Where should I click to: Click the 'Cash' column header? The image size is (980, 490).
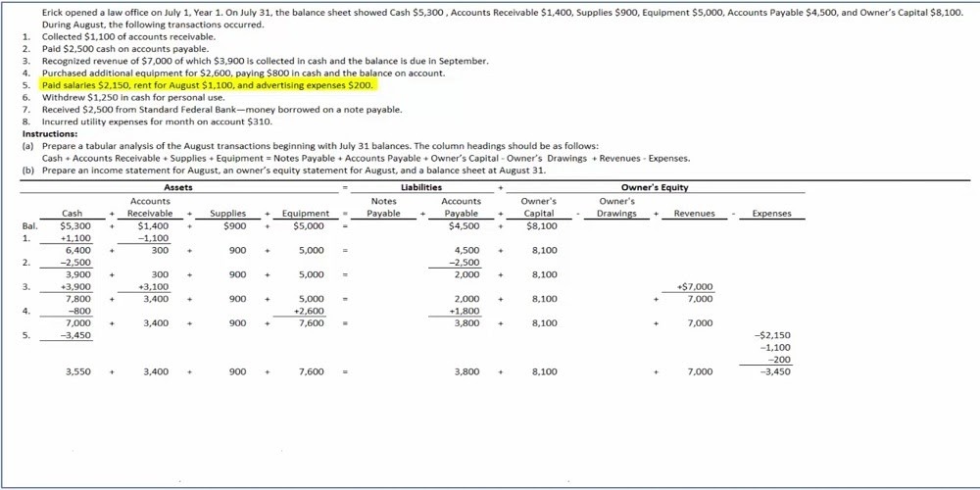[73, 213]
